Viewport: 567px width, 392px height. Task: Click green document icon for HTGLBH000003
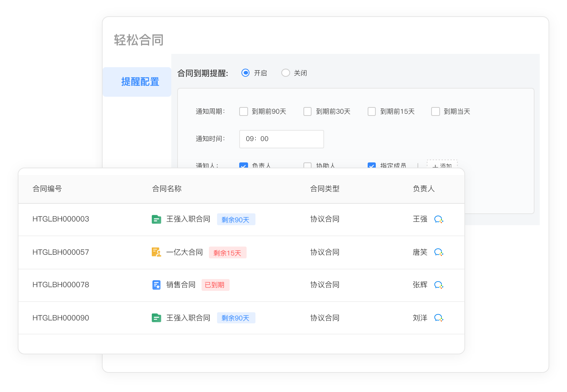click(157, 219)
